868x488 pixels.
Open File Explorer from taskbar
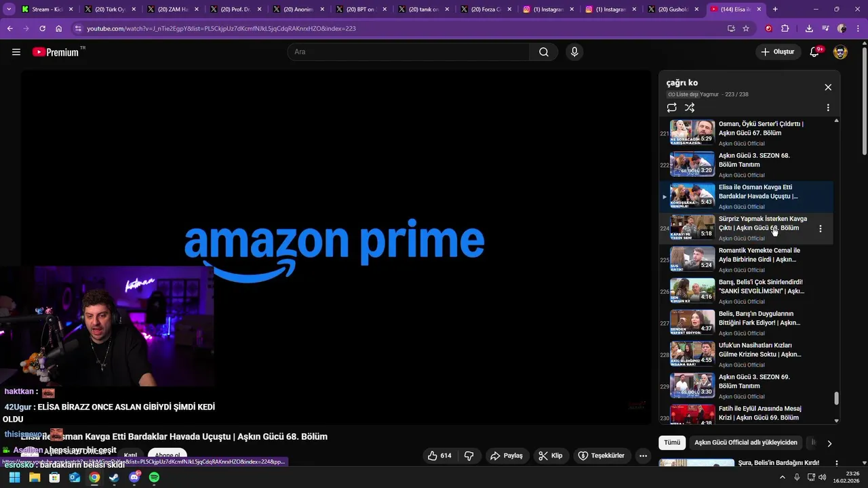(35, 478)
